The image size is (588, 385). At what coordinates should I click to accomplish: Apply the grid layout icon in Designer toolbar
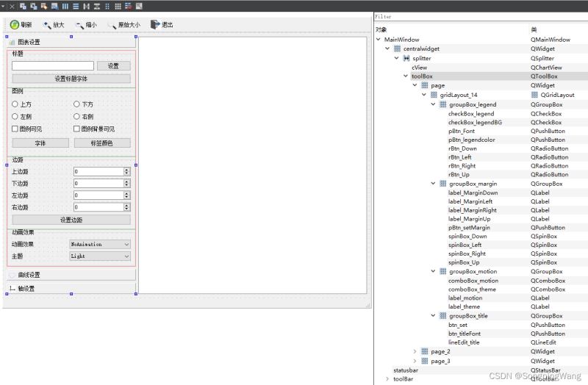click(x=118, y=6)
